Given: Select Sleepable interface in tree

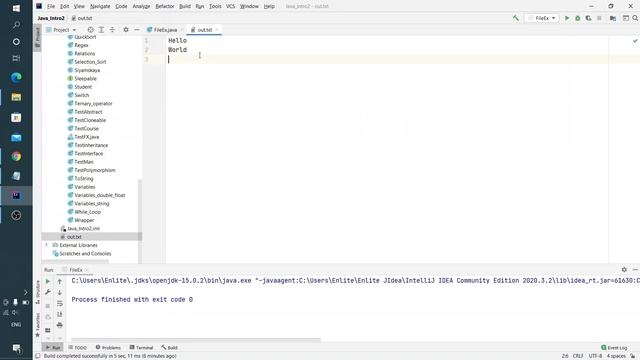Looking at the screenshot, I should tap(85, 78).
